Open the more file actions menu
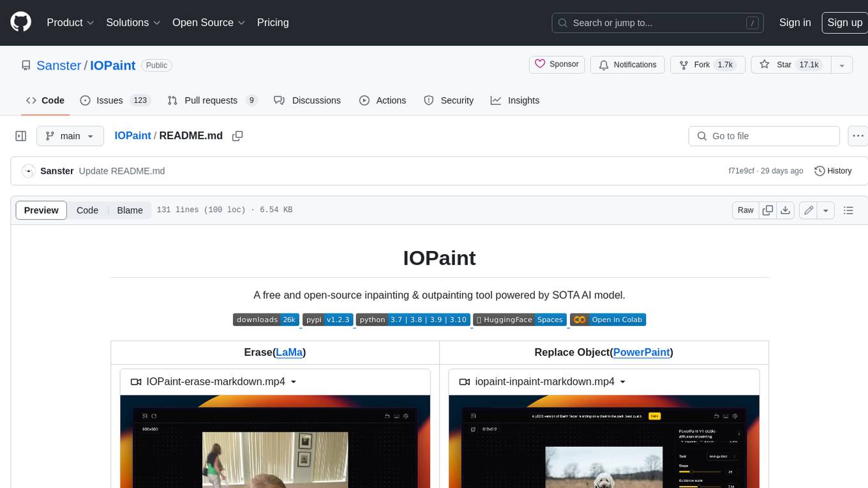 coord(857,136)
